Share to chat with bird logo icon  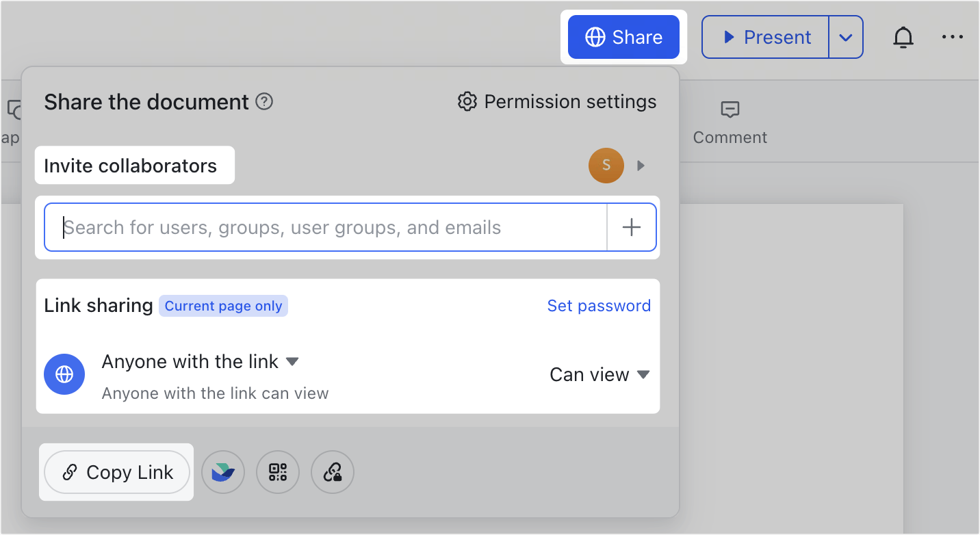(x=223, y=472)
